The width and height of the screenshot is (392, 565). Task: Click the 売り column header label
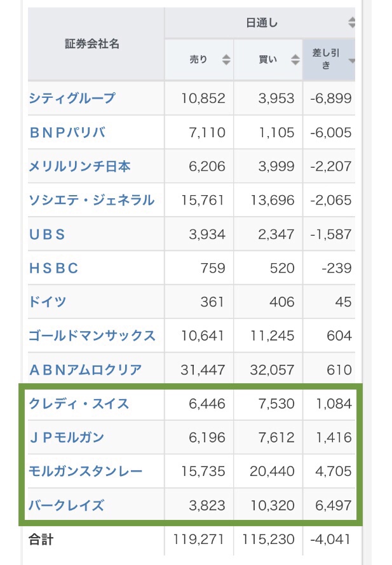pos(198,60)
